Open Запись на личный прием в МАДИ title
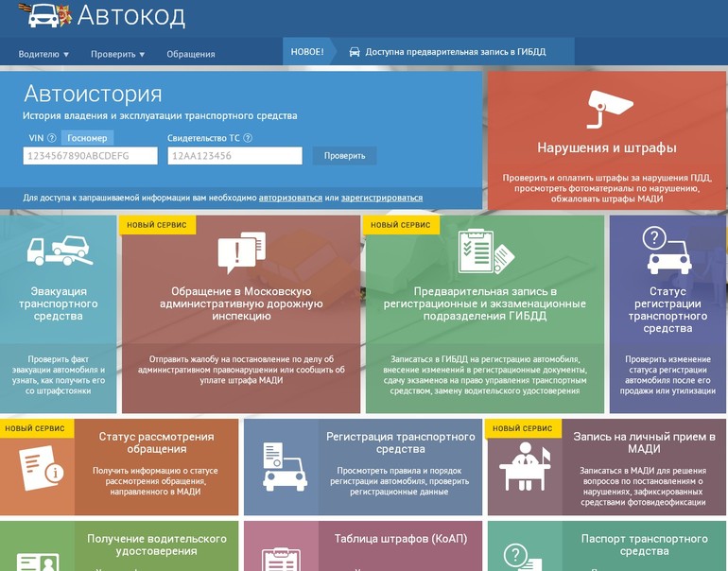 (644, 442)
